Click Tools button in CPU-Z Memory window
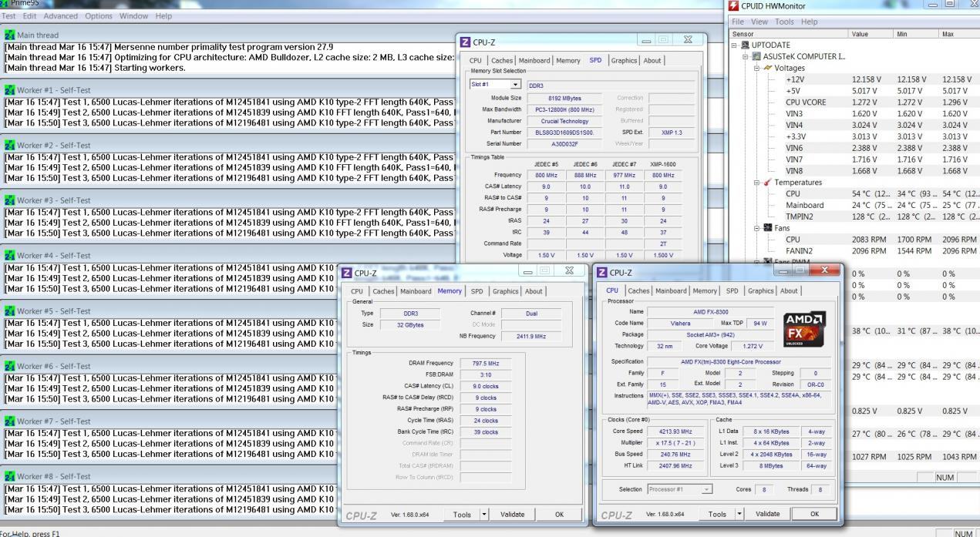980x537 pixels. [462, 514]
